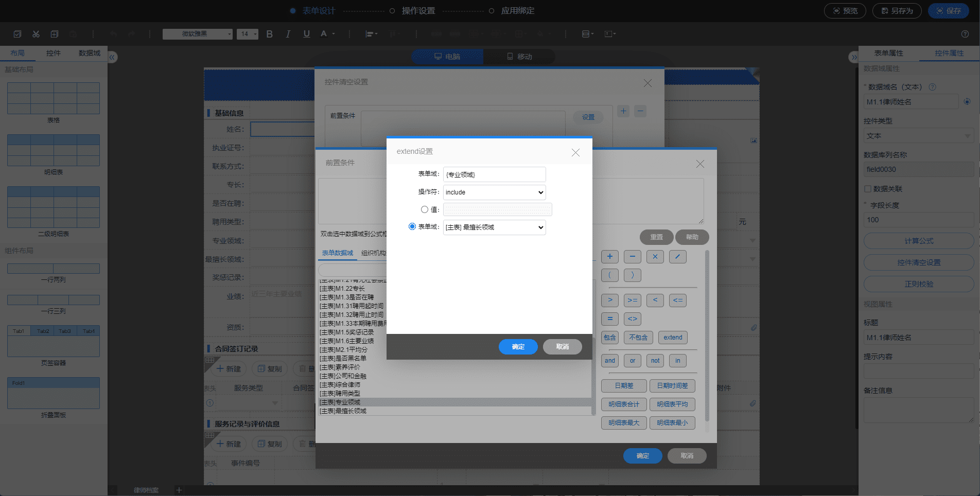Open the 表单域 最擅长领域 dropdown
Viewport: 980px width, 496px height.
click(495, 227)
